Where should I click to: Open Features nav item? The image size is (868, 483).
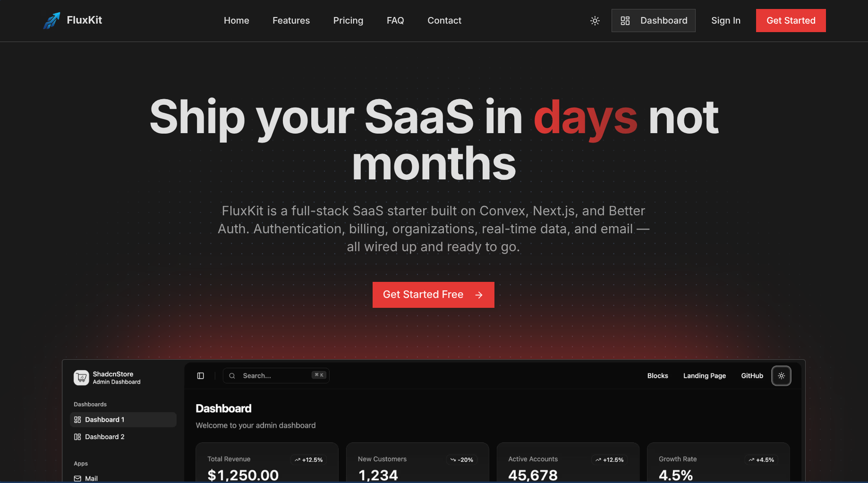(x=291, y=21)
